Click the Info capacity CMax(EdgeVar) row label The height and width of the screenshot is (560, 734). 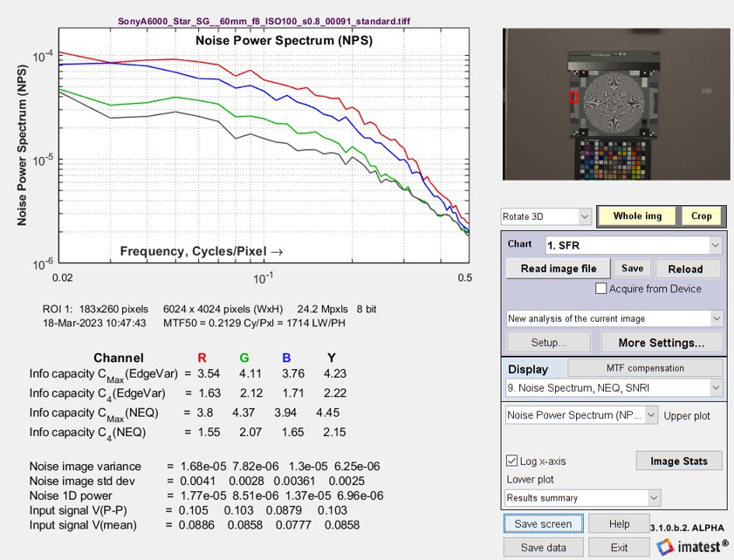[104, 375]
